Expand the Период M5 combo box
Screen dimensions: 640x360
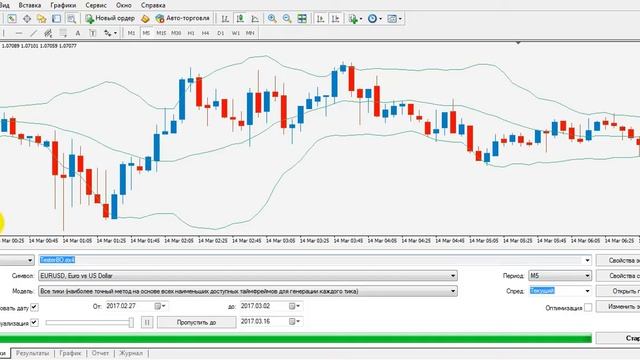click(587, 276)
